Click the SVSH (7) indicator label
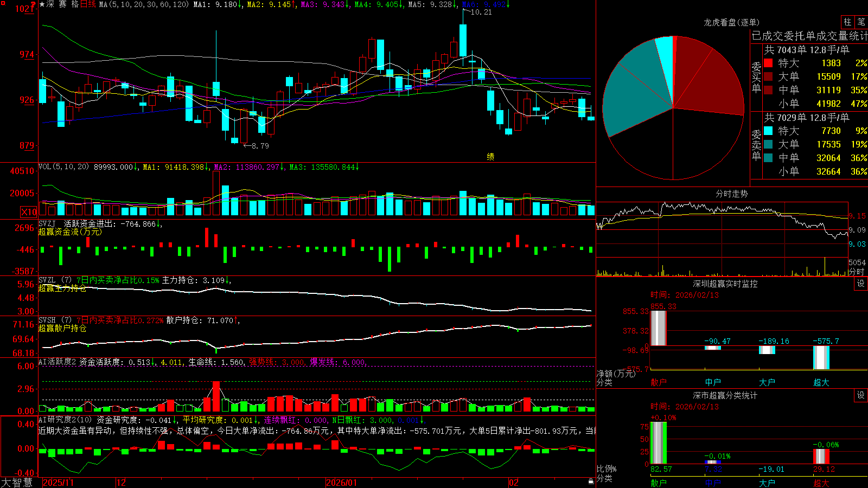The height and width of the screenshot is (488, 868). (x=55, y=320)
